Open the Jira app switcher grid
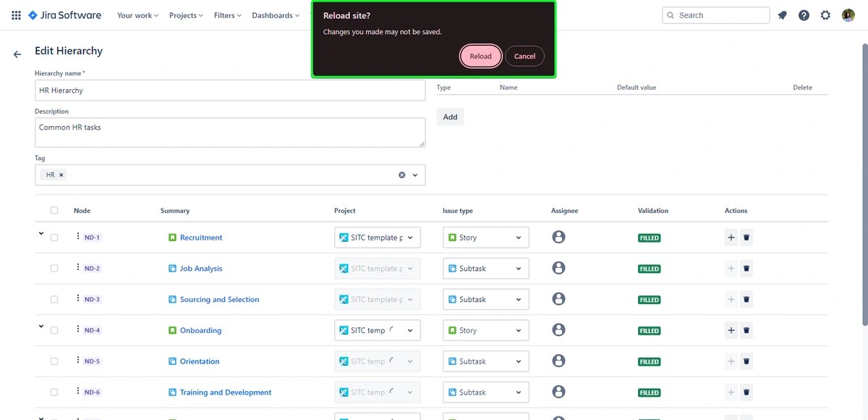Image resolution: width=868 pixels, height=420 pixels. tap(16, 14)
